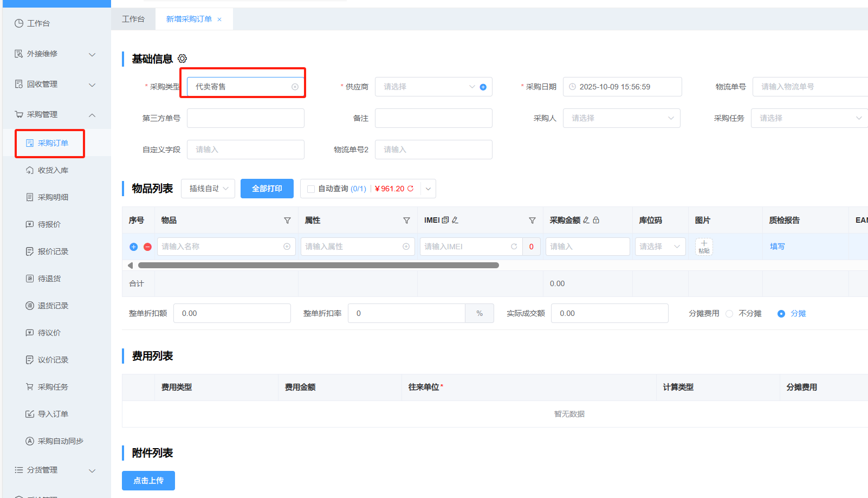Add a row with the blue plus icon
This screenshot has height=498, width=868.
[x=134, y=247]
